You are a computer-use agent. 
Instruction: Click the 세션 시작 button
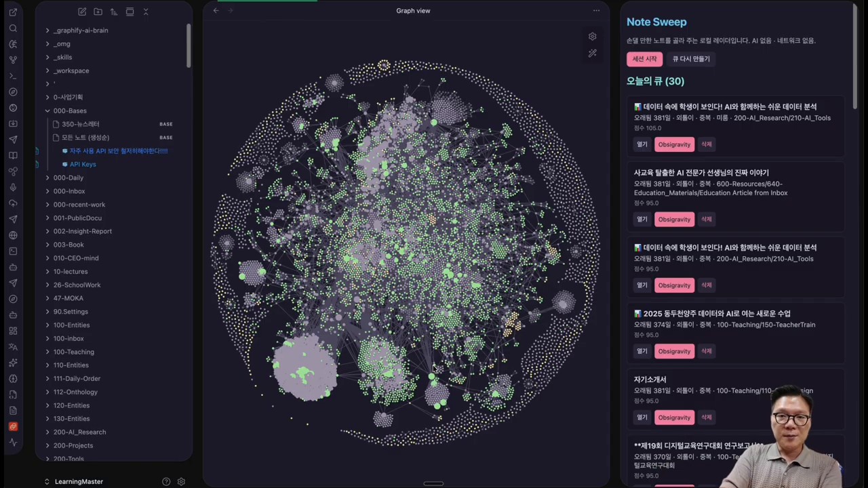[644, 59]
